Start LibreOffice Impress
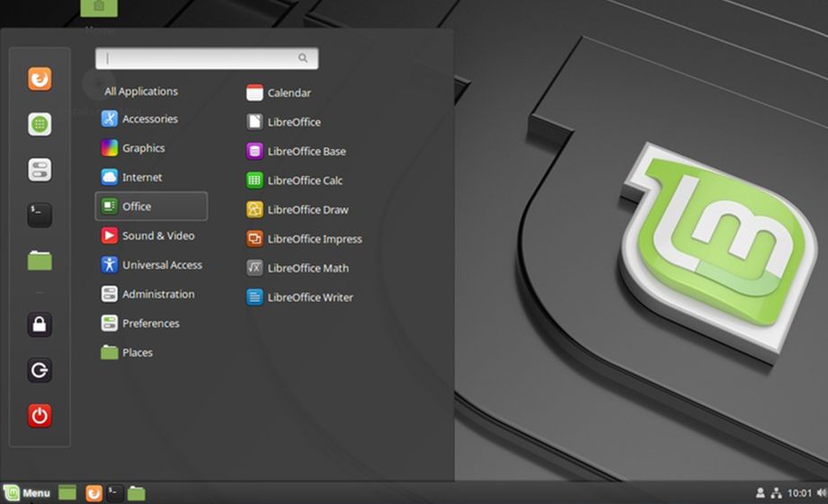The height and width of the screenshot is (504, 828). (314, 239)
